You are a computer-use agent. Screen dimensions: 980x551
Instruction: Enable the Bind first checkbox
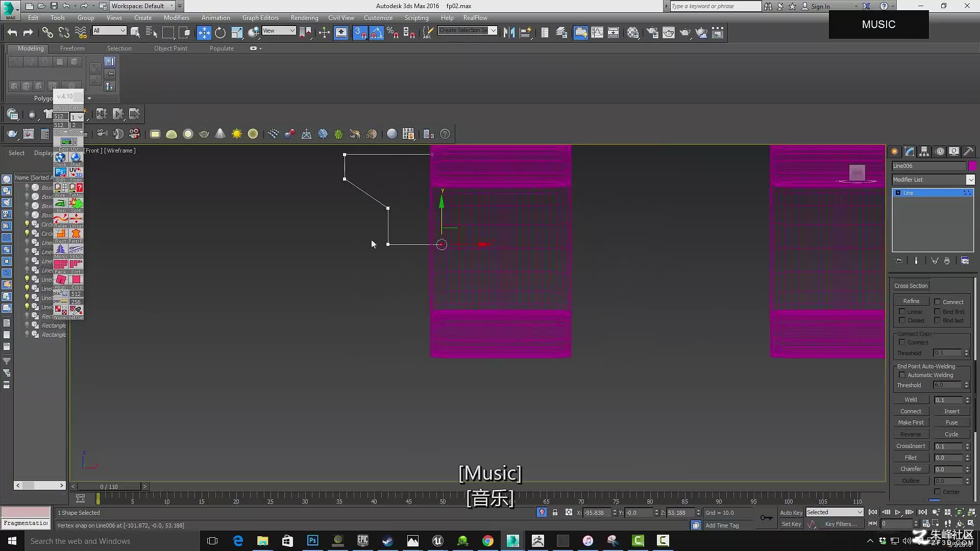[x=937, y=311]
